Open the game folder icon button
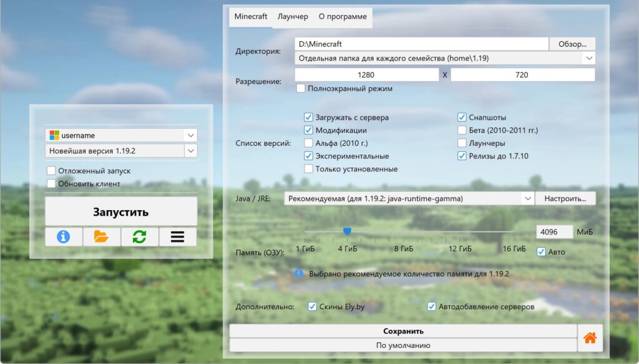639x364 pixels. click(x=101, y=237)
